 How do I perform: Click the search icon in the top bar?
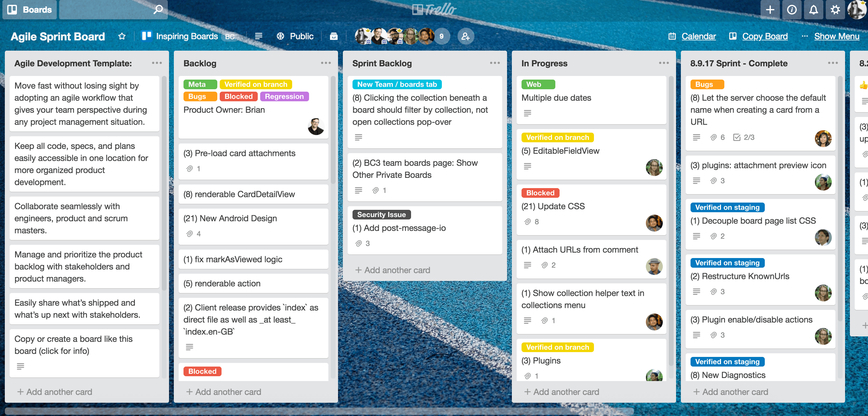coord(157,9)
